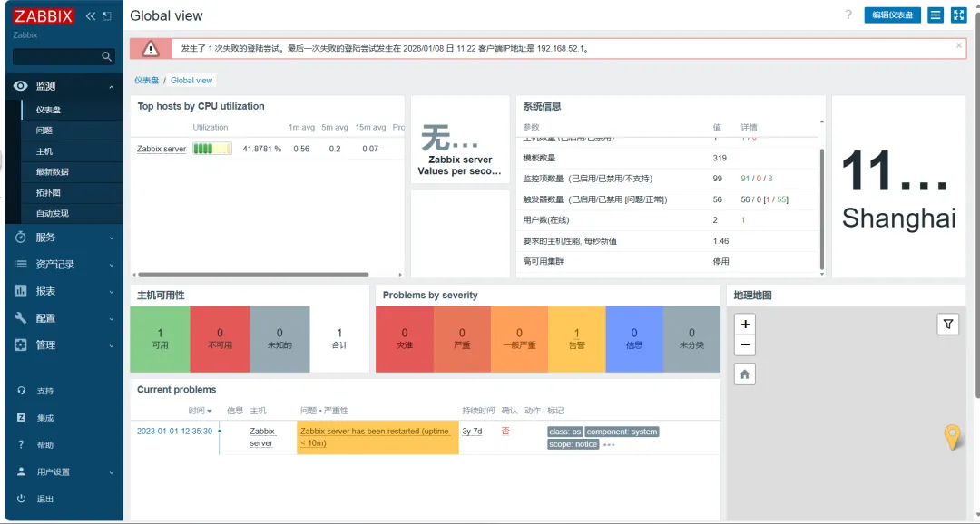Screen dimensions: 980x524
Task: Click the 一般严重 severity block
Action: (519, 339)
